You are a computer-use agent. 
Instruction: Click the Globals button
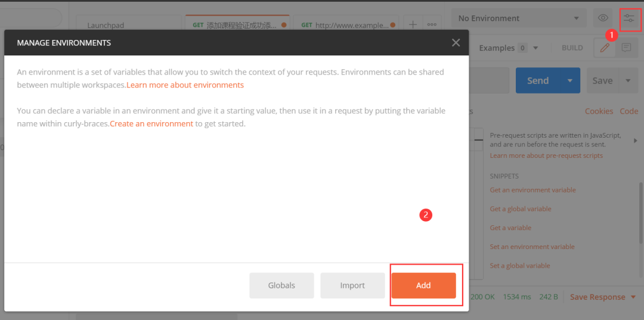click(281, 285)
